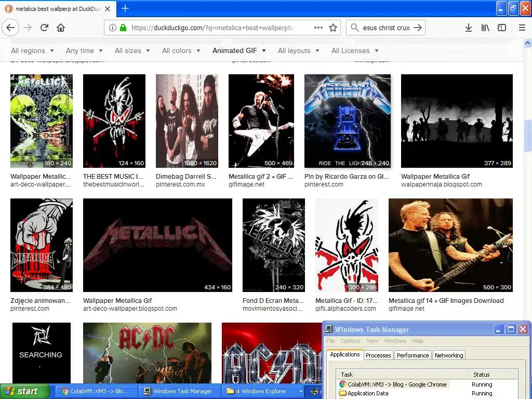Image resolution: width=532 pixels, height=399 pixels.
Task: Visit gifimage.net under Metallica gif 2
Action: [x=246, y=184]
